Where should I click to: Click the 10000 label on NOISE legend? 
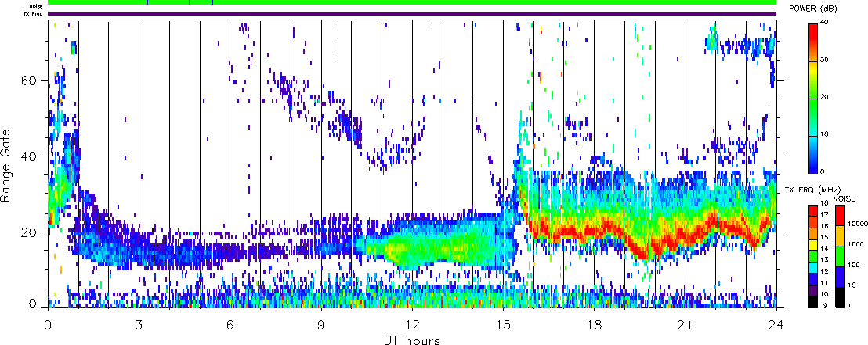tap(857, 225)
